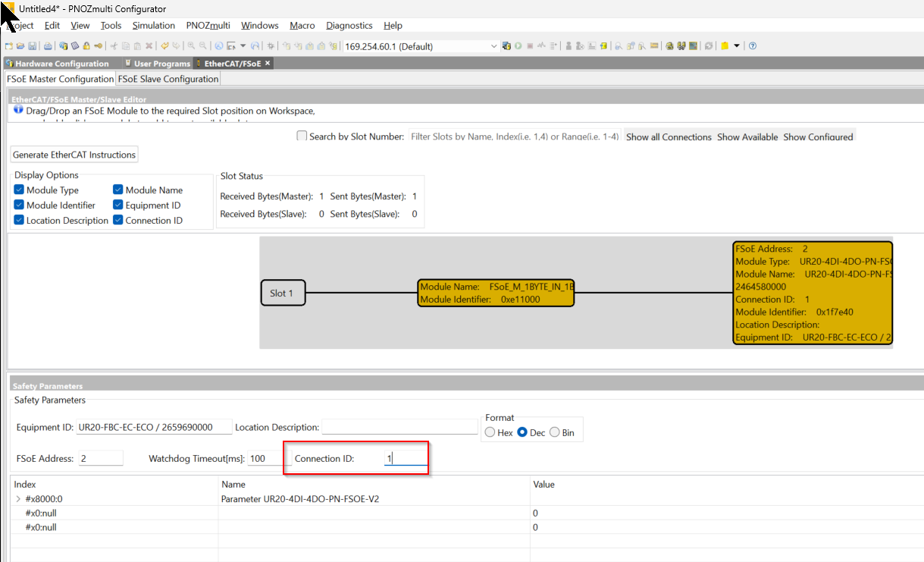
Task: Close the EtherCAT/FSoE tab
Action: 267,64
